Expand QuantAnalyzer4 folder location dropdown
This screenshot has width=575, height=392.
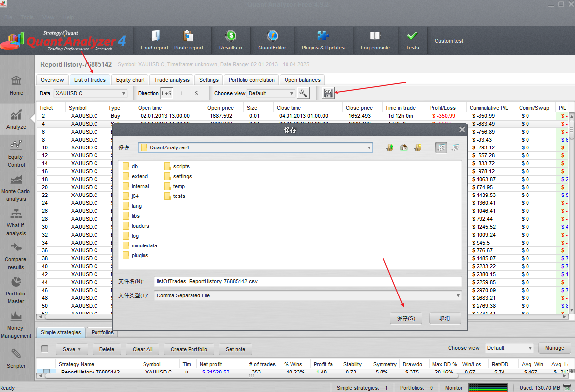pos(255,147)
